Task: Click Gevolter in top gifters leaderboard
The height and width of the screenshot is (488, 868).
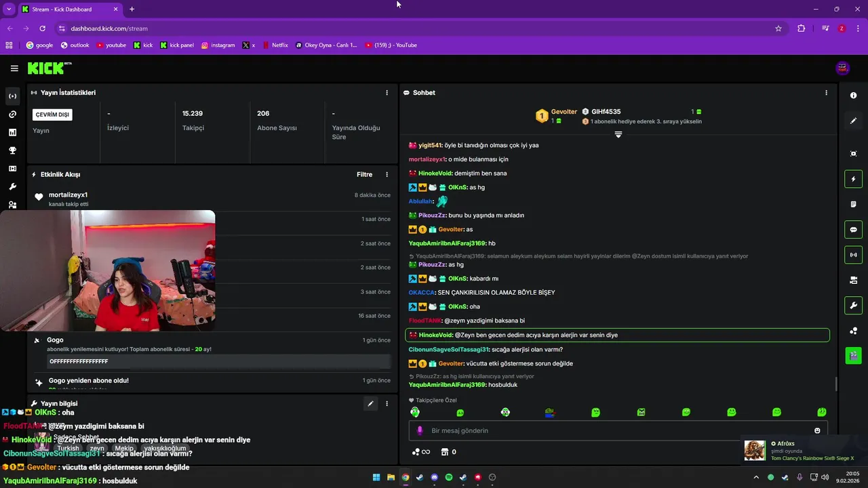Action: pyautogui.click(x=564, y=112)
